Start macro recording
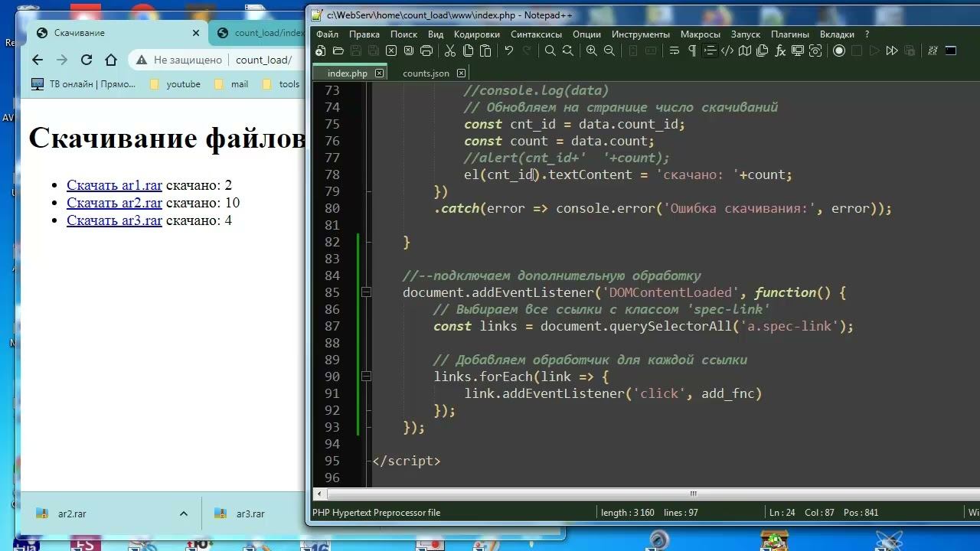 click(839, 51)
